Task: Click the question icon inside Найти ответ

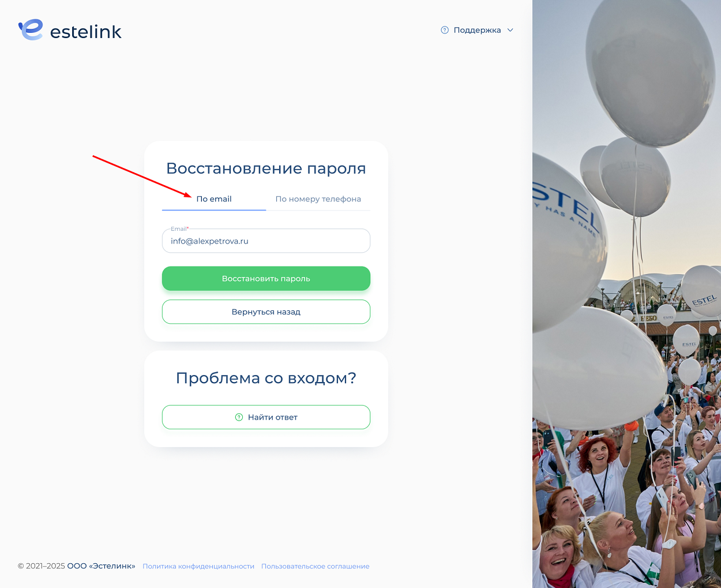Action: point(239,417)
